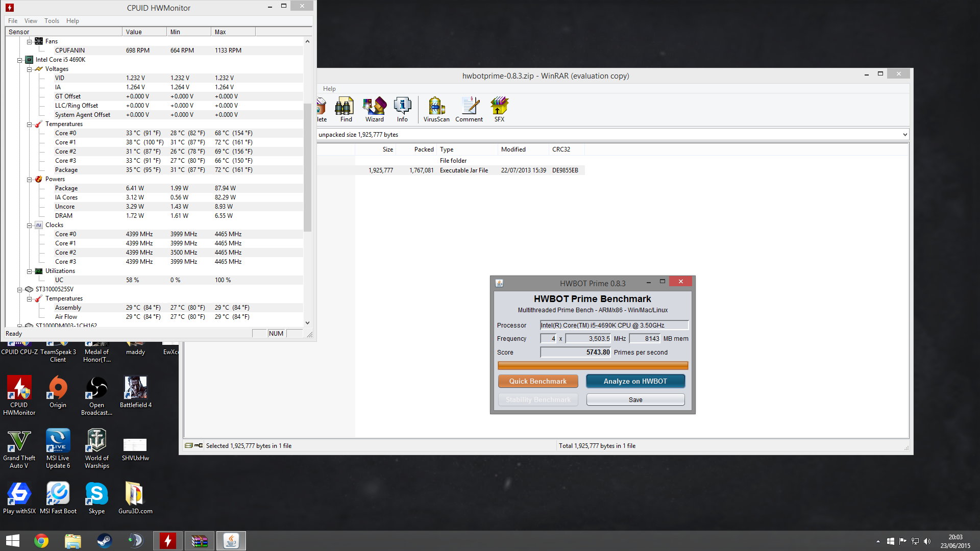Click the HWBOT Prime orange progress bar
980x551 pixels.
tap(593, 365)
